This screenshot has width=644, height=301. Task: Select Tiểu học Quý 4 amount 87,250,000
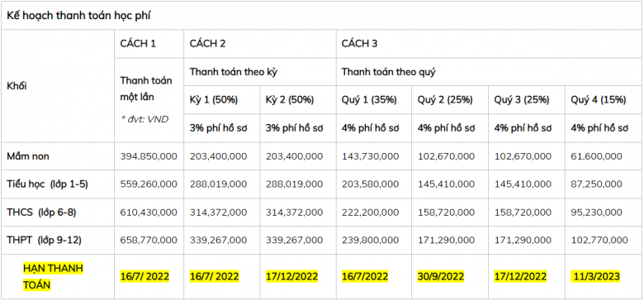[x=596, y=184]
